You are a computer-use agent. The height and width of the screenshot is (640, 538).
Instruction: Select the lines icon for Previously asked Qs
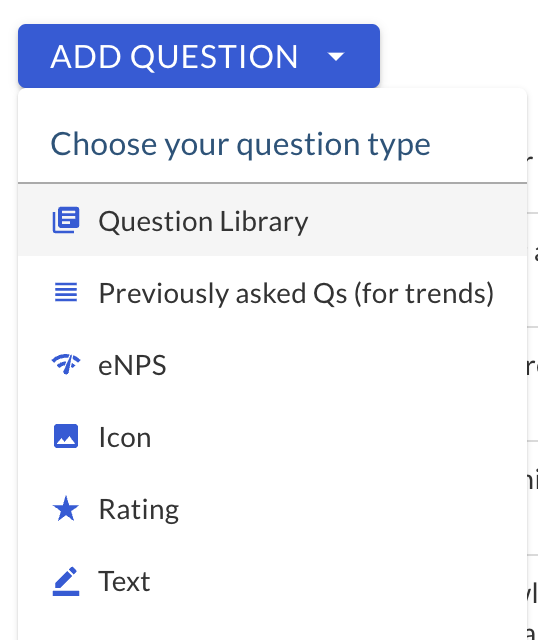coord(66,292)
